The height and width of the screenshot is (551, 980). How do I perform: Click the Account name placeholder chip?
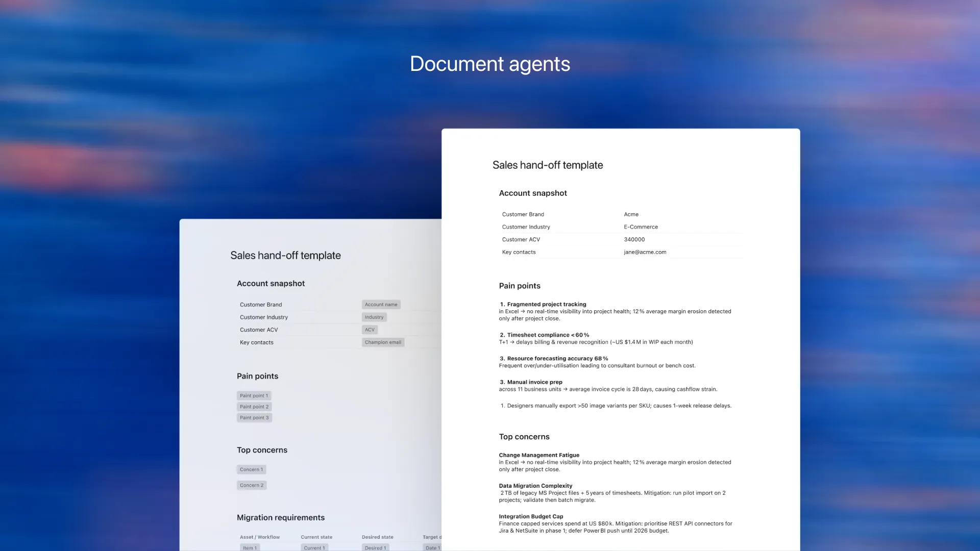tap(381, 305)
